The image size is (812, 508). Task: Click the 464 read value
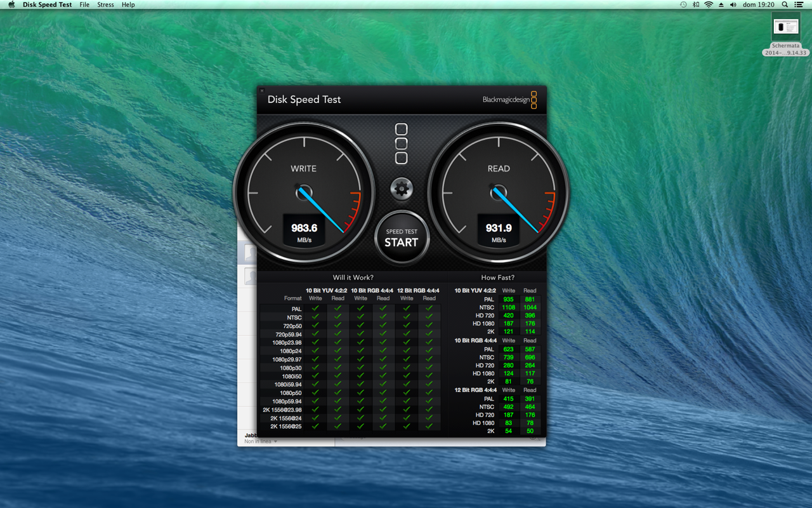[530, 407]
